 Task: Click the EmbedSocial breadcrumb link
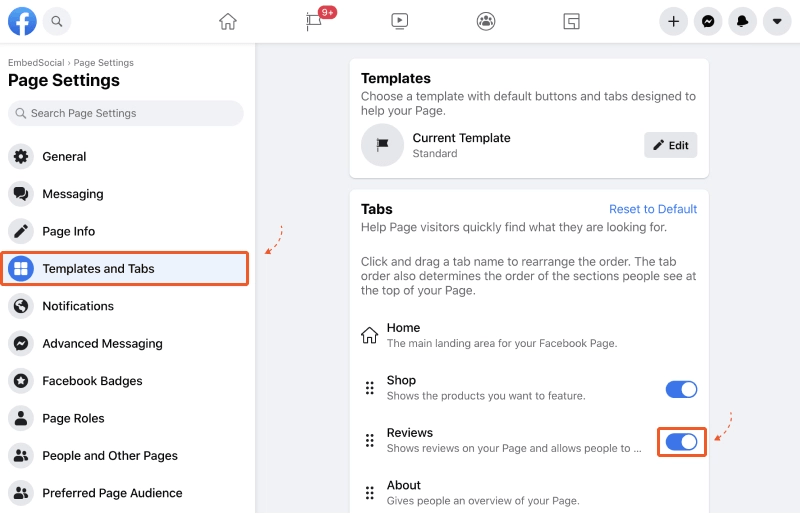coord(36,63)
